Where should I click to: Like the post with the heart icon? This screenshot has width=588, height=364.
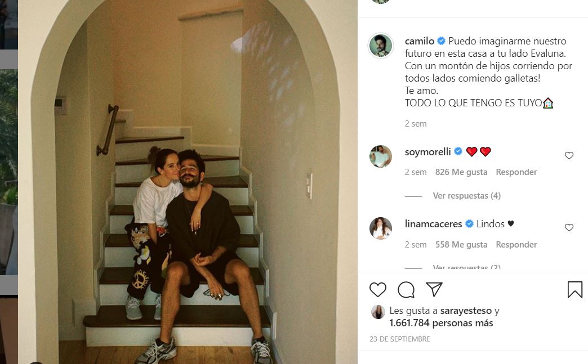pyautogui.click(x=377, y=290)
